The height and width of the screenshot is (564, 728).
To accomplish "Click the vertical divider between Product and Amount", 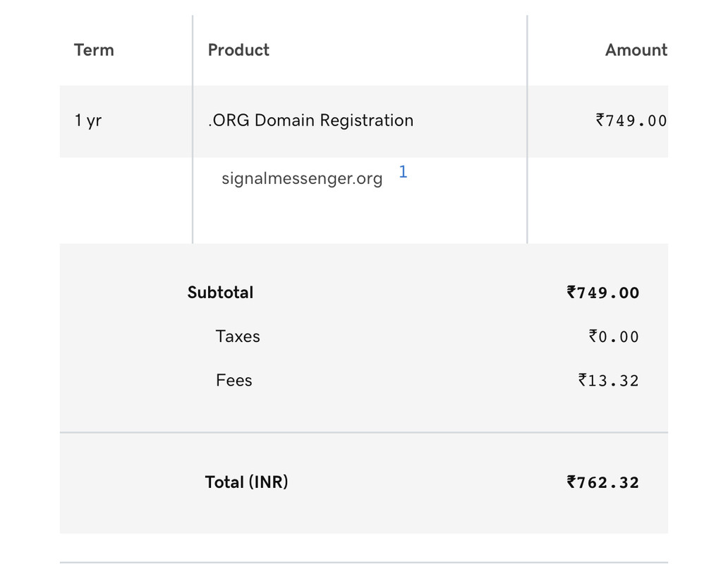I will 527,130.
